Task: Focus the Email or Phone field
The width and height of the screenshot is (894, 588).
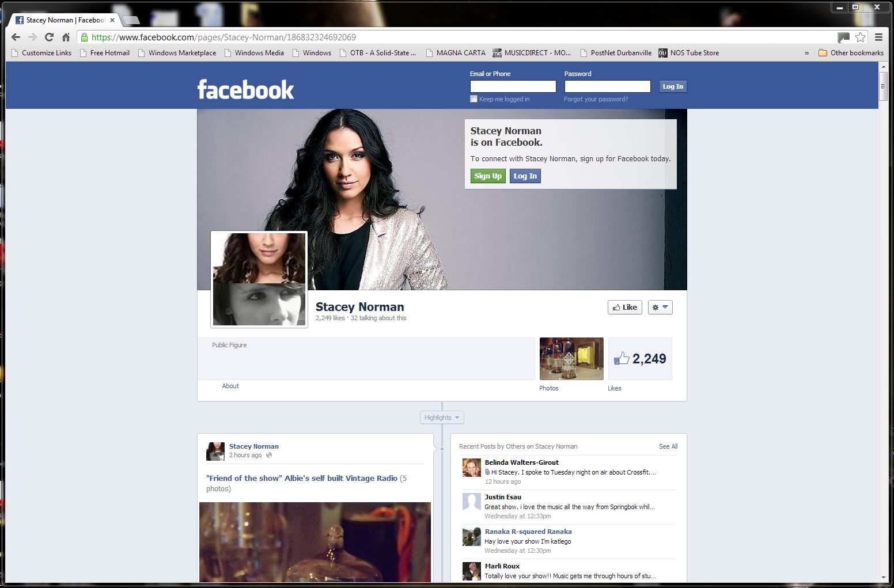Action: (513, 86)
